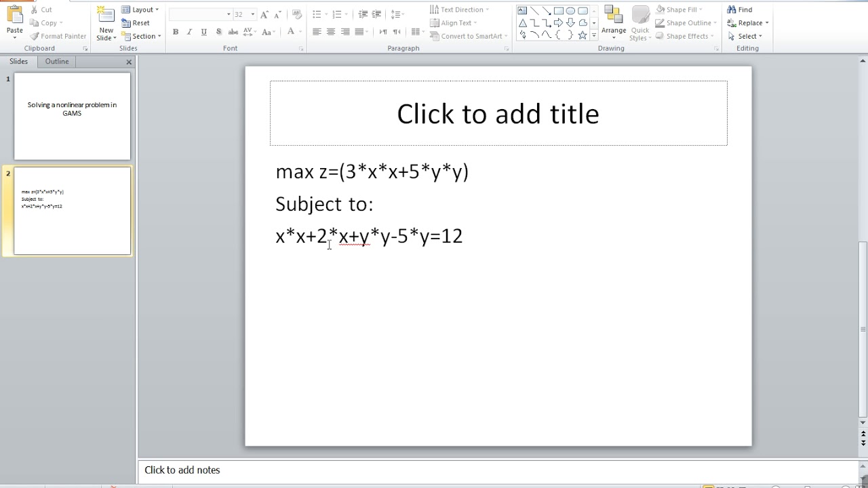Toggle Strikethrough formatting
868x488 pixels.
click(233, 32)
